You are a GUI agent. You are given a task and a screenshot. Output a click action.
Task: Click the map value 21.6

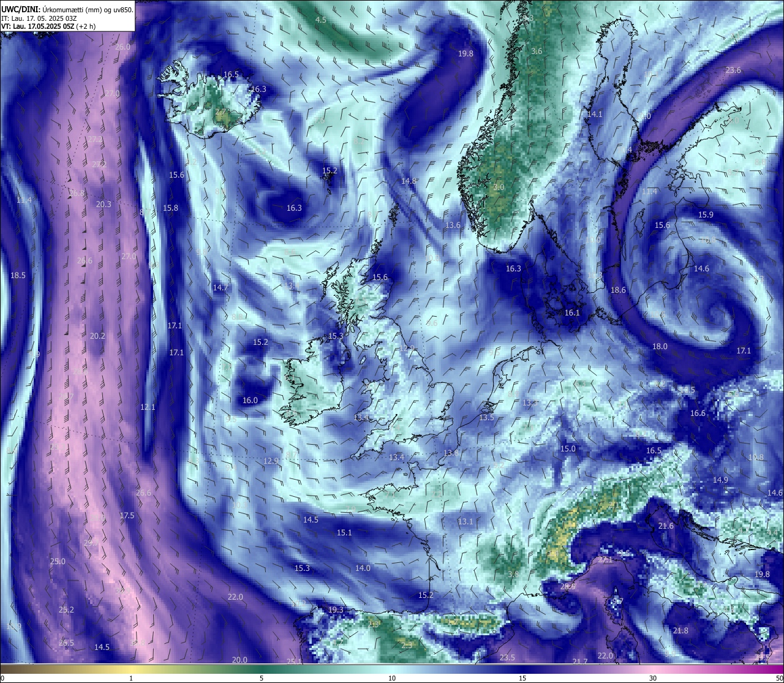(x=666, y=526)
